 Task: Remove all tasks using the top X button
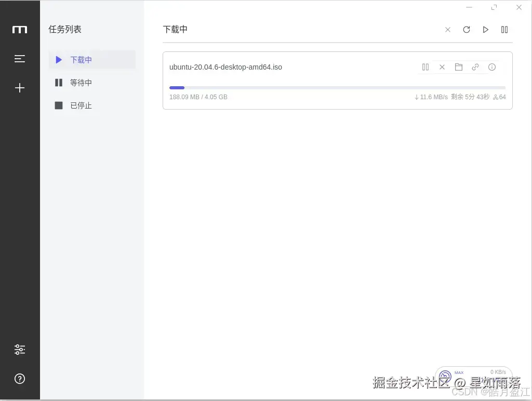click(x=448, y=30)
